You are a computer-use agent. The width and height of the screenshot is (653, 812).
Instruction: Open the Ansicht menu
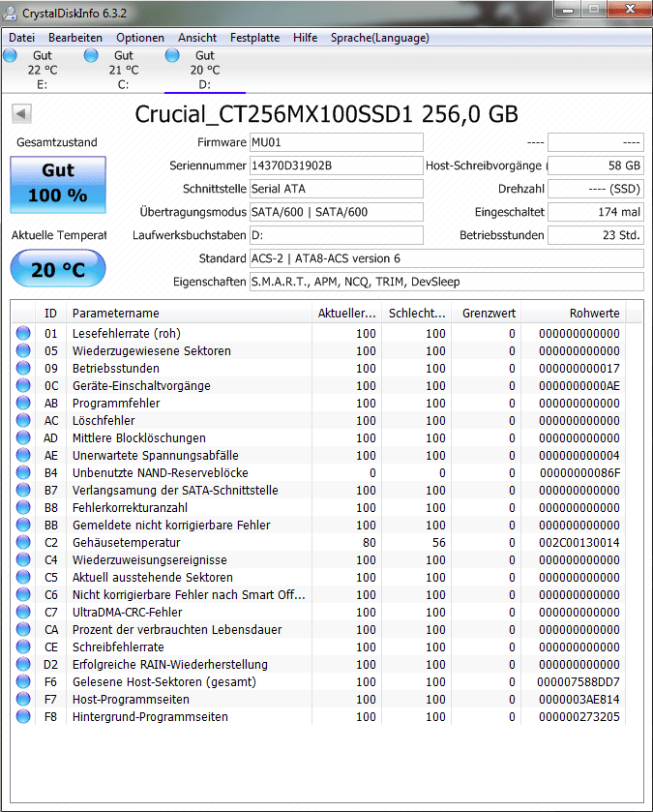197,38
